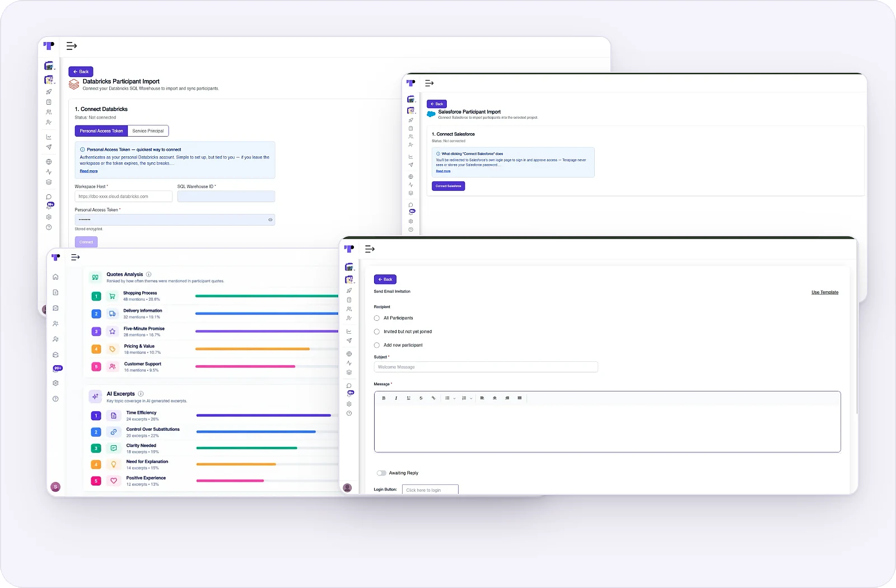Select Personal Access Token tab

click(101, 131)
